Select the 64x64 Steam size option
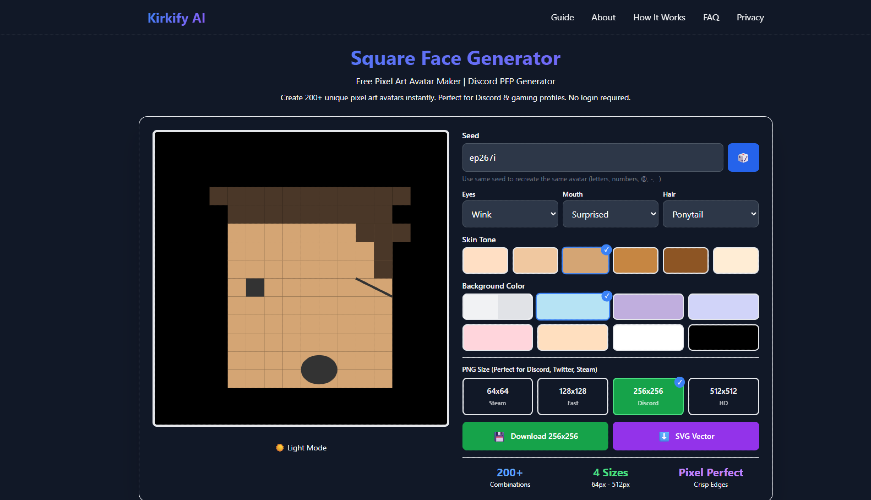 497,396
